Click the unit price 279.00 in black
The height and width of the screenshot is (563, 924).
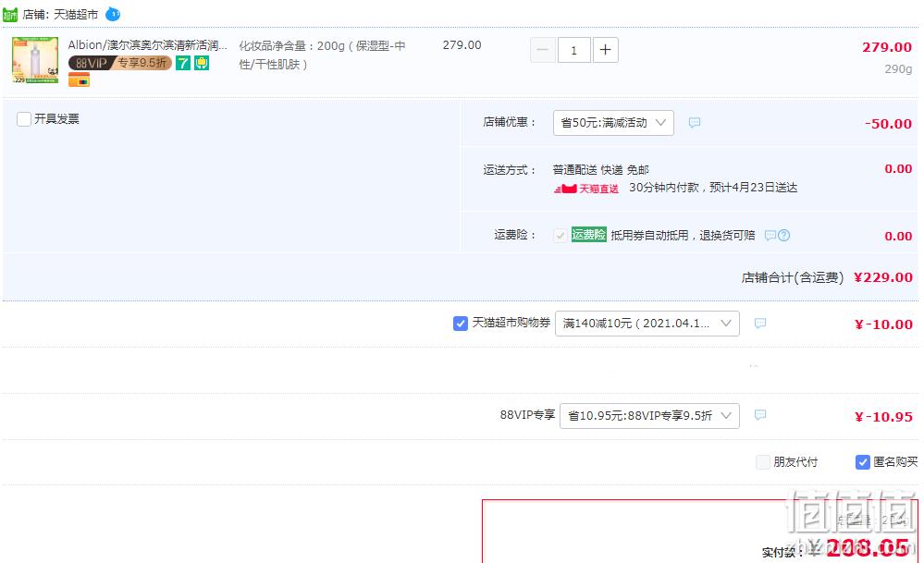(x=462, y=45)
